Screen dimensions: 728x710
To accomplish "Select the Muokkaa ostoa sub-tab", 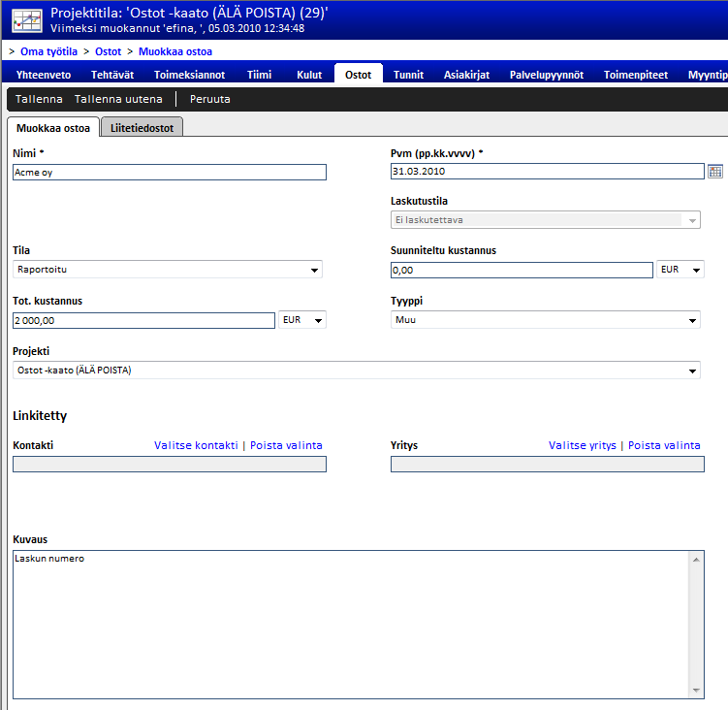I will [53, 127].
